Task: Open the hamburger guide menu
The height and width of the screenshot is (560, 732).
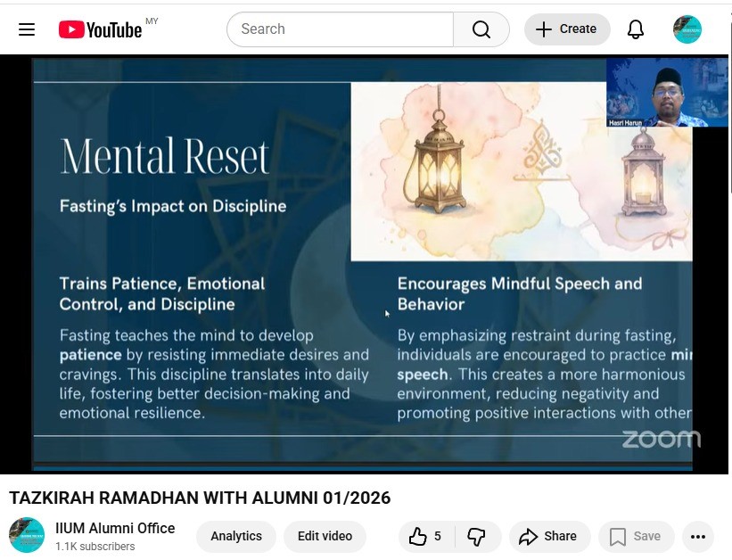Action: pyautogui.click(x=27, y=29)
